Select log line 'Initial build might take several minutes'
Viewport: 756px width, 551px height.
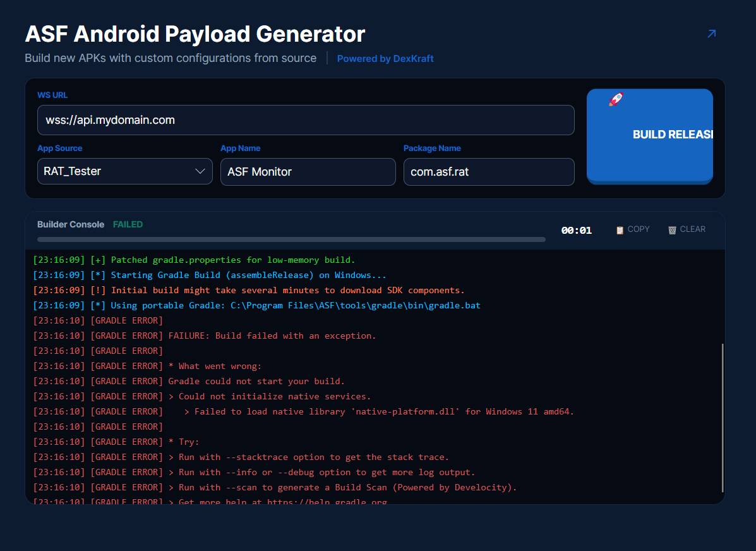pyautogui.click(x=249, y=291)
